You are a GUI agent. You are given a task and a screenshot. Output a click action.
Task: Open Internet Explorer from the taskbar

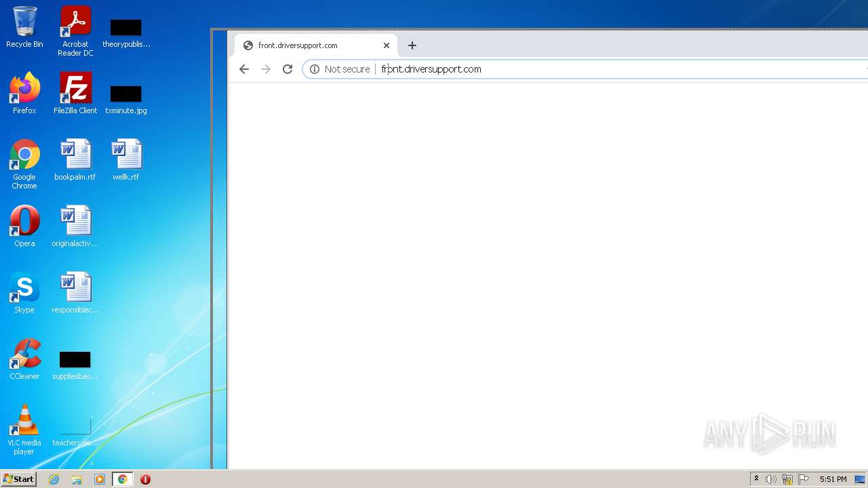point(54,479)
